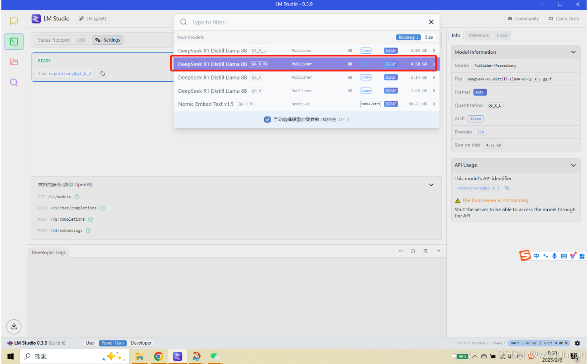Copy the llm repository@q3_k_l identifier

(x=102, y=73)
